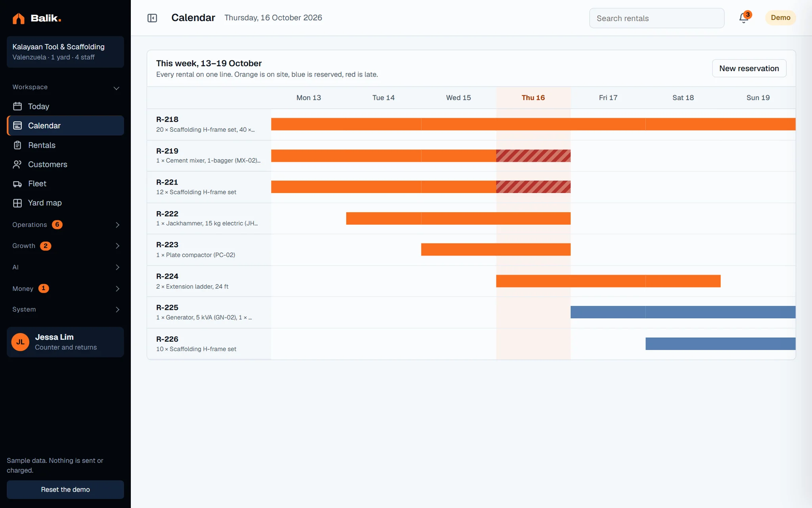Click the Fleet truck icon
Image resolution: width=812 pixels, height=508 pixels.
(x=17, y=184)
